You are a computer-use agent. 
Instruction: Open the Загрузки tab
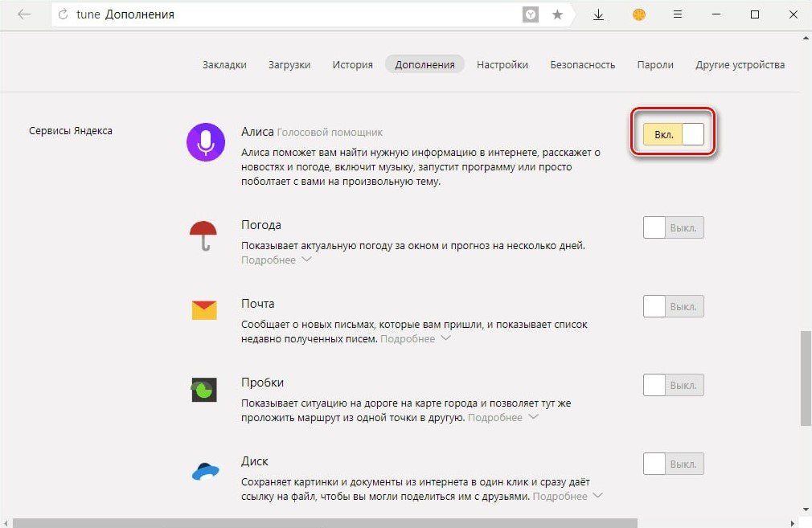(289, 65)
